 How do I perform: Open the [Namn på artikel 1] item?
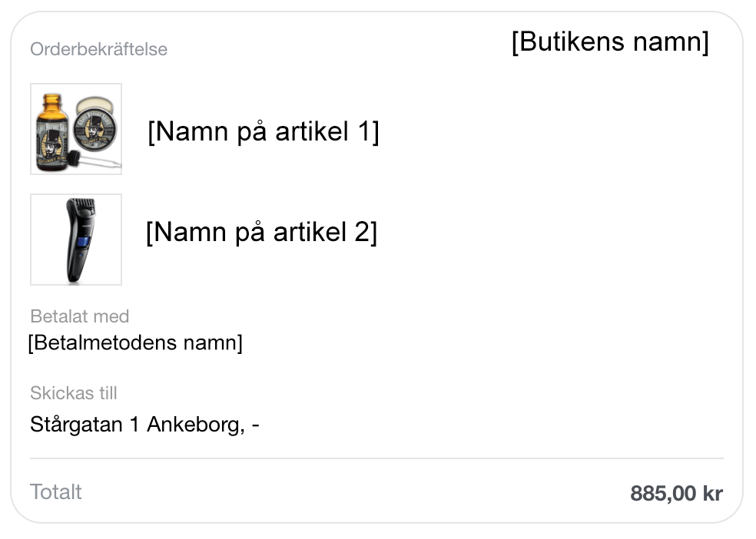[x=263, y=131]
